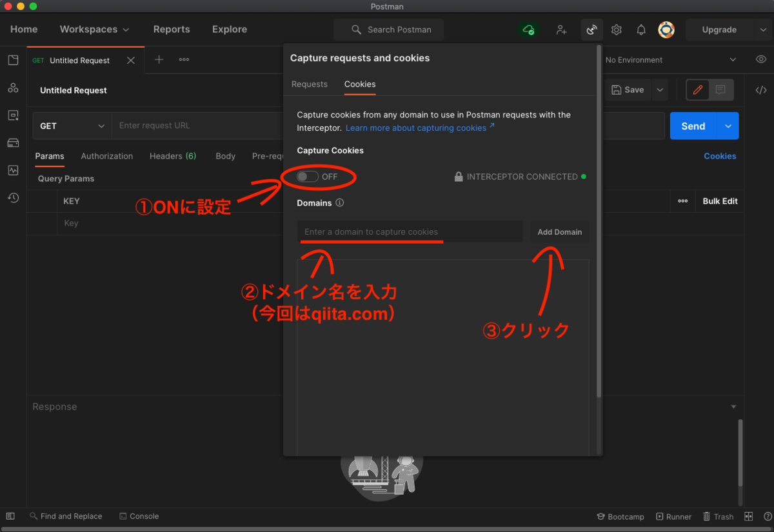The width and height of the screenshot is (774, 532).
Task: Open the sync status cloud icon
Action: click(x=528, y=30)
